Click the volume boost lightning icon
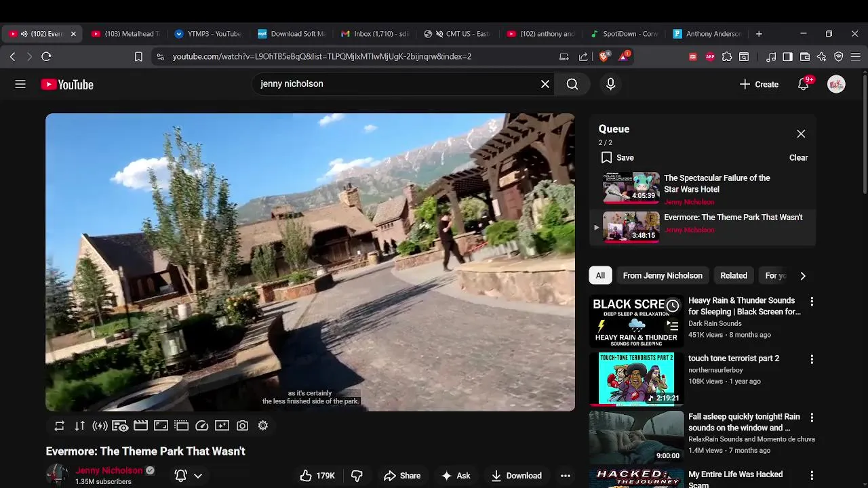The width and height of the screenshot is (868, 488). click(100, 426)
